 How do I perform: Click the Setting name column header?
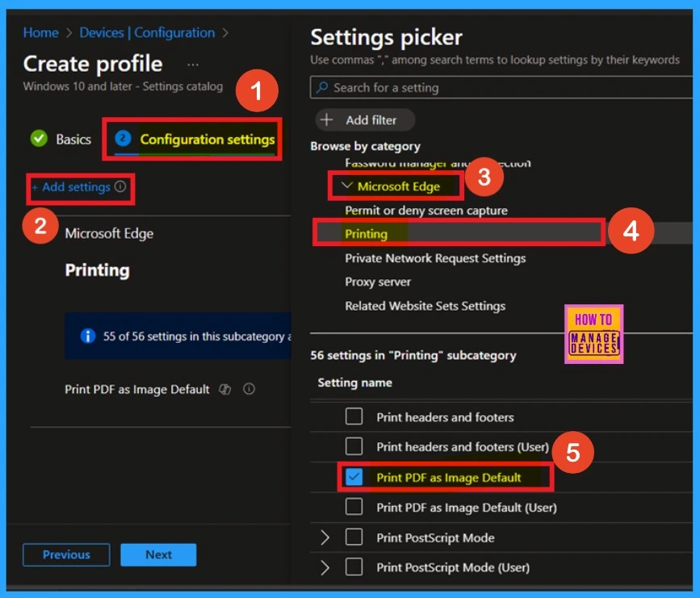[355, 383]
